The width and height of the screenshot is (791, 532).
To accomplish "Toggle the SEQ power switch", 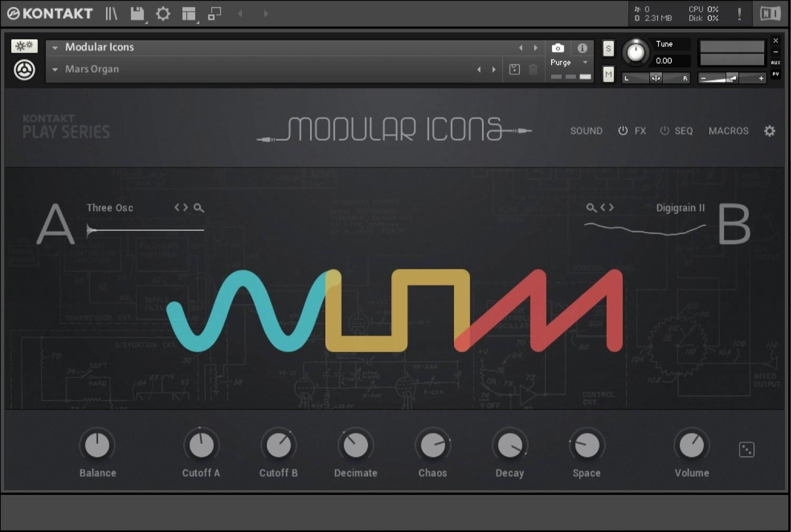I will 664,131.
